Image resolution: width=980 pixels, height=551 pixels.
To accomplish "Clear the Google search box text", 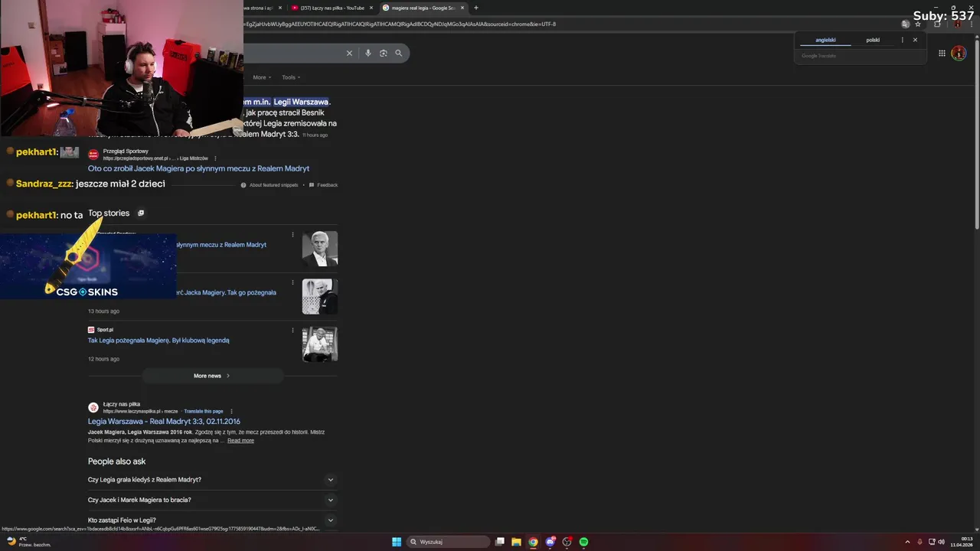I will pyautogui.click(x=349, y=53).
